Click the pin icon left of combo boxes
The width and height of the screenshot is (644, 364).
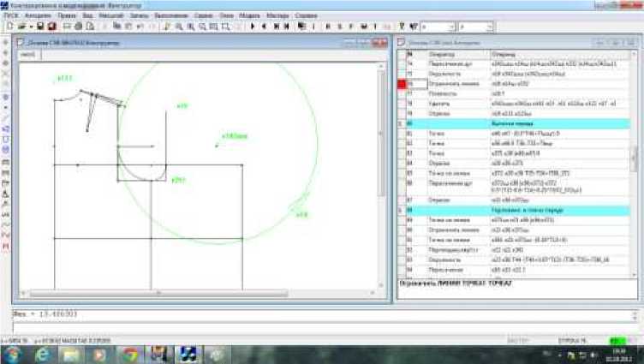pyautogui.click(x=402, y=27)
